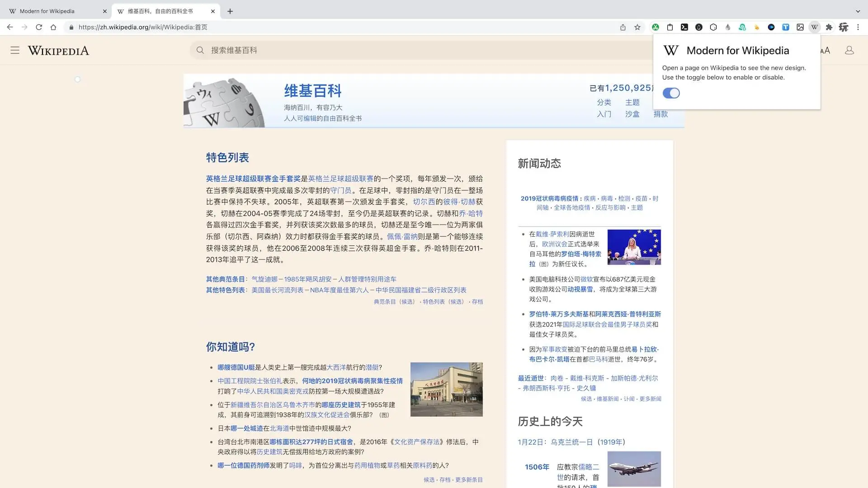Open the yellow extension icon
This screenshot has width=868, height=488.
point(757,27)
